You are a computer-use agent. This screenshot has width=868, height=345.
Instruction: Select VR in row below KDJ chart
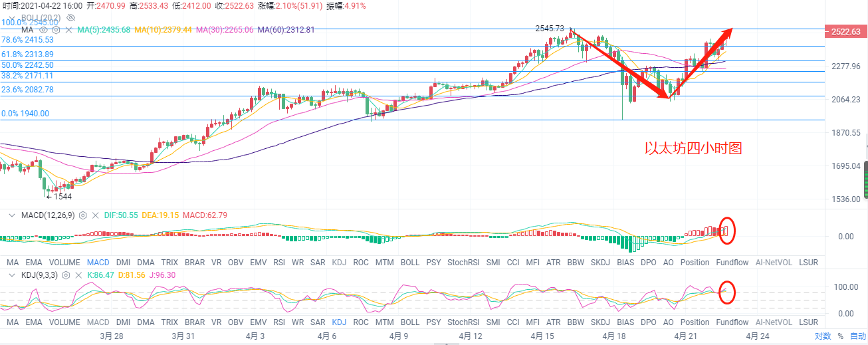click(x=217, y=322)
